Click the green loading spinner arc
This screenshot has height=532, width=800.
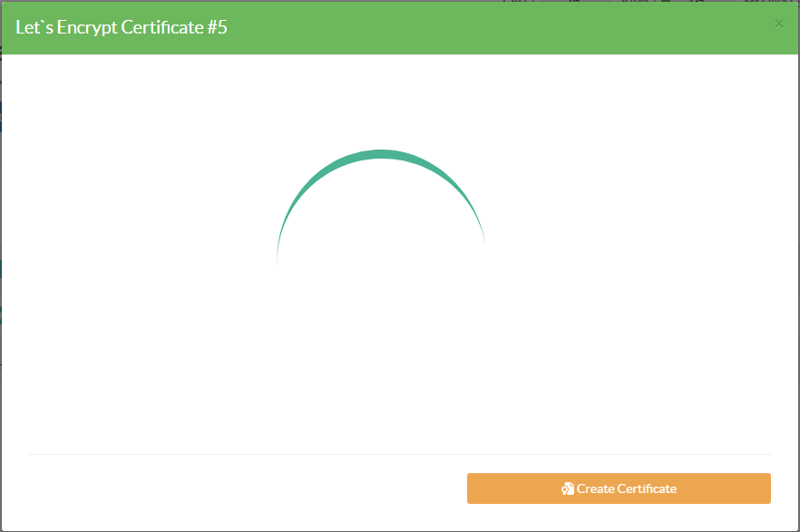(381, 155)
